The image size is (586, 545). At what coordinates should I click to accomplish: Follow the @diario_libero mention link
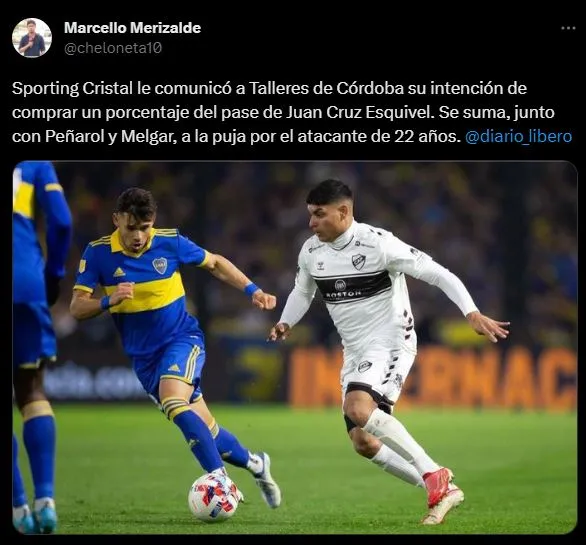pyautogui.click(x=518, y=136)
